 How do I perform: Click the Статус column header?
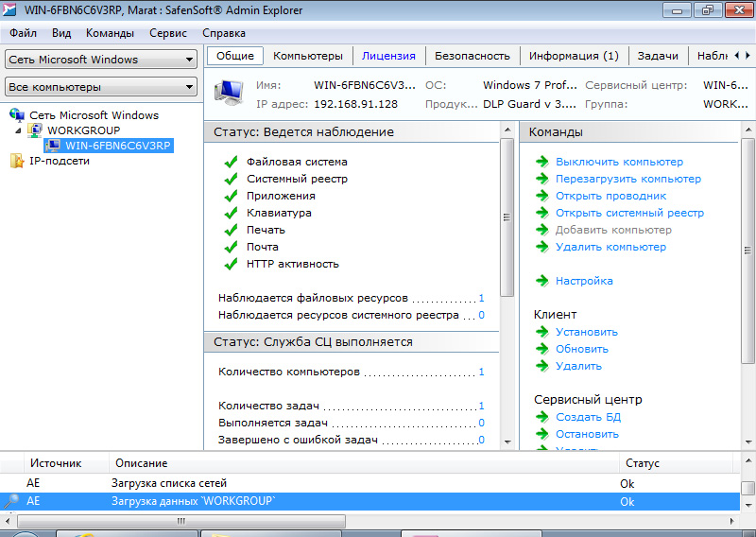[676, 463]
